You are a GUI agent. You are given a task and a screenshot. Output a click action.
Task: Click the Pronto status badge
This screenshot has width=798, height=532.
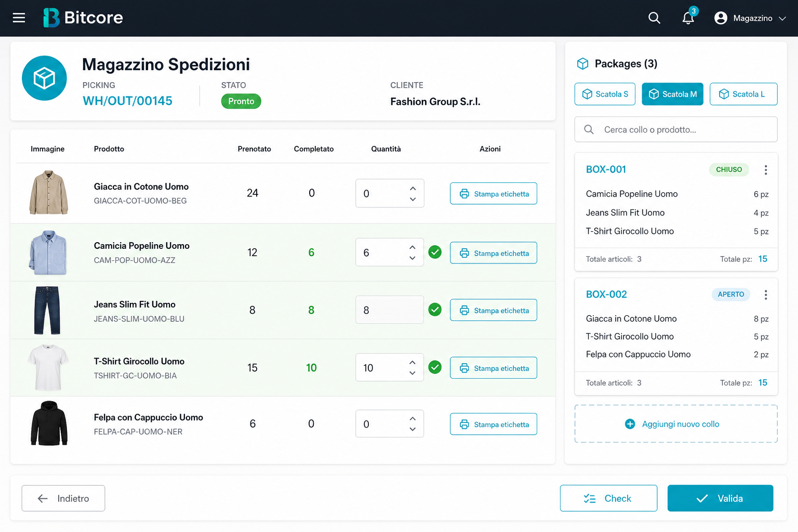241,101
